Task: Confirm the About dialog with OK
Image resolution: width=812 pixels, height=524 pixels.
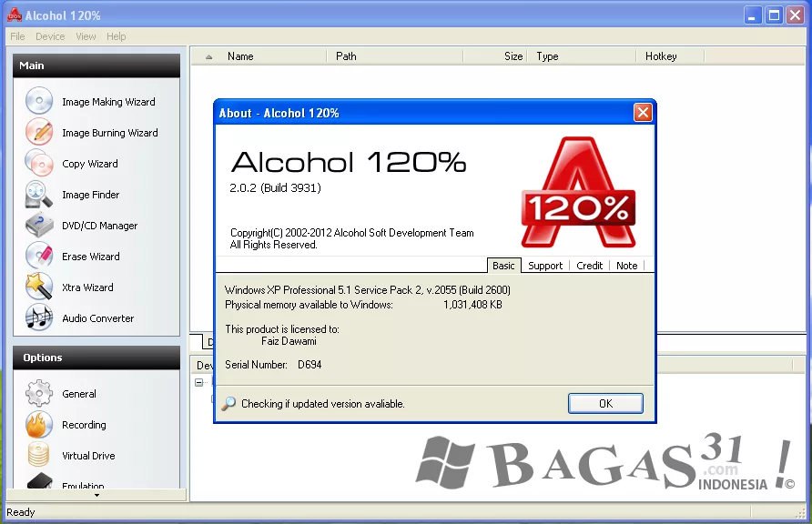Action: [x=605, y=404]
